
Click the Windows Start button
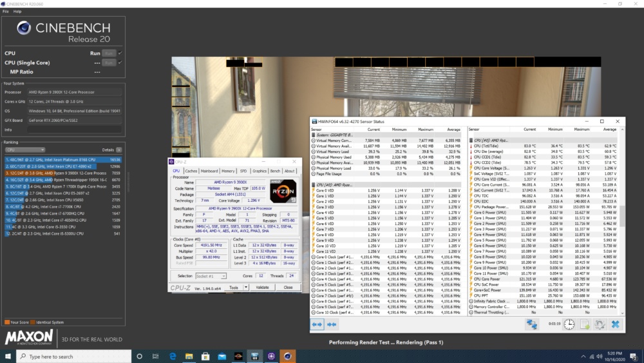[x=8, y=357]
